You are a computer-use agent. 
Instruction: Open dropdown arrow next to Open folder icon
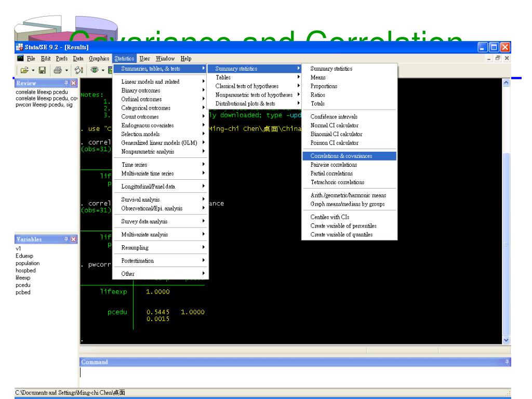(33, 70)
